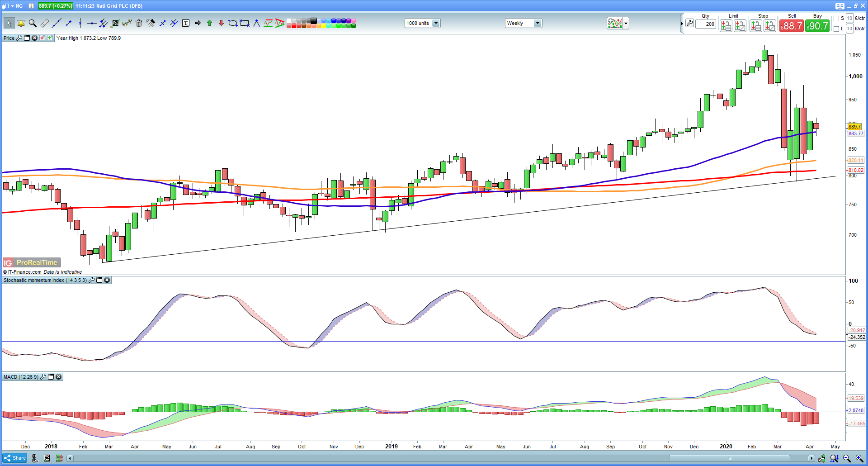
Task: Click the S stop distance field
Action: pos(849,18)
